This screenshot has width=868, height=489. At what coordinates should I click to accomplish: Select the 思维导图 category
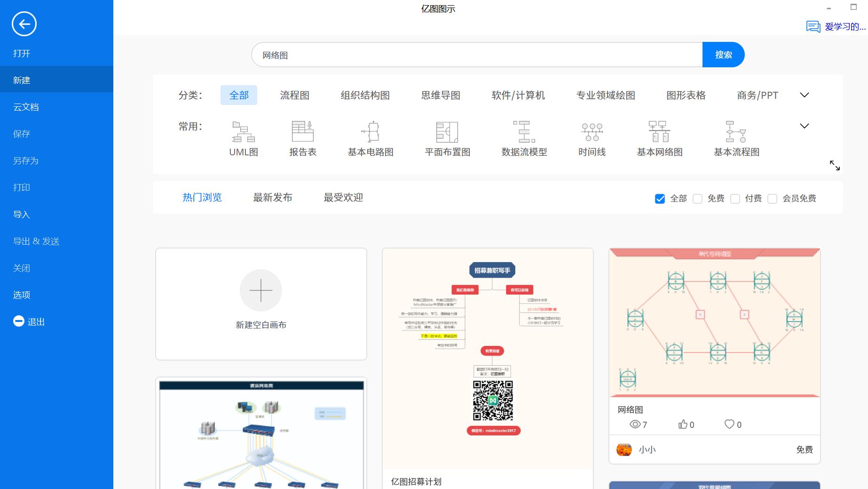click(441, 95)
